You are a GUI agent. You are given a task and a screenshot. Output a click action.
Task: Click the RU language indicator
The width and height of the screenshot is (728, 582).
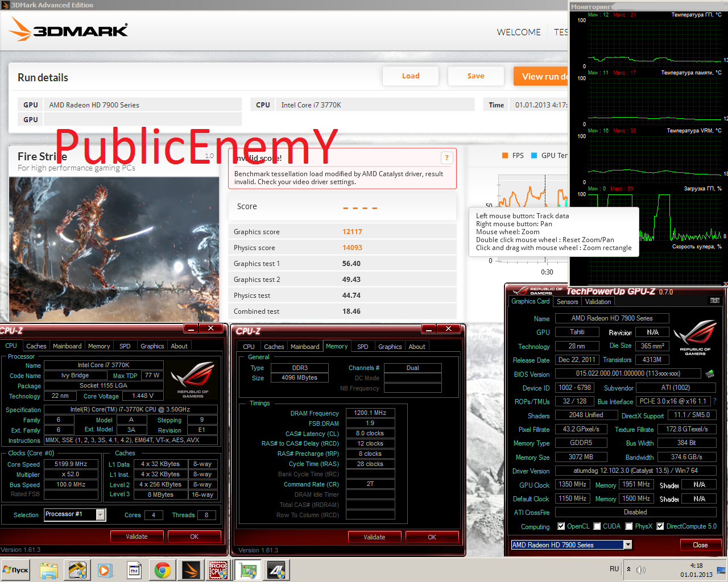coord(614,569)
